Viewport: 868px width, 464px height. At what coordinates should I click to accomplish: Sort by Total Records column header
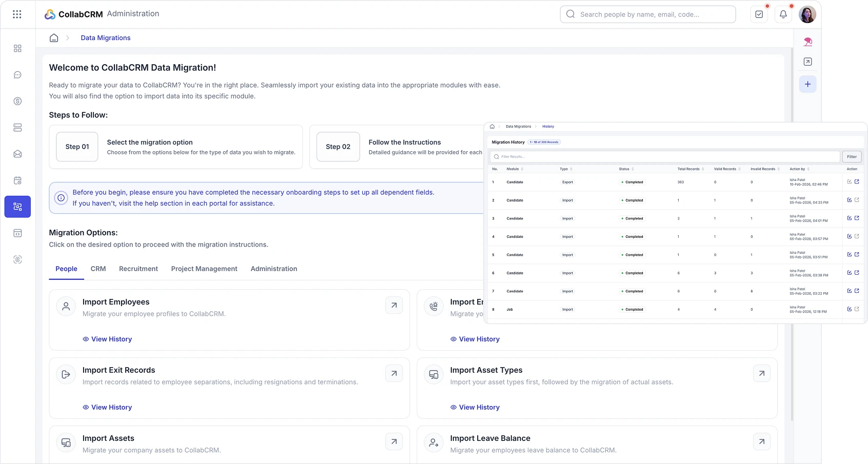[691, 169]
